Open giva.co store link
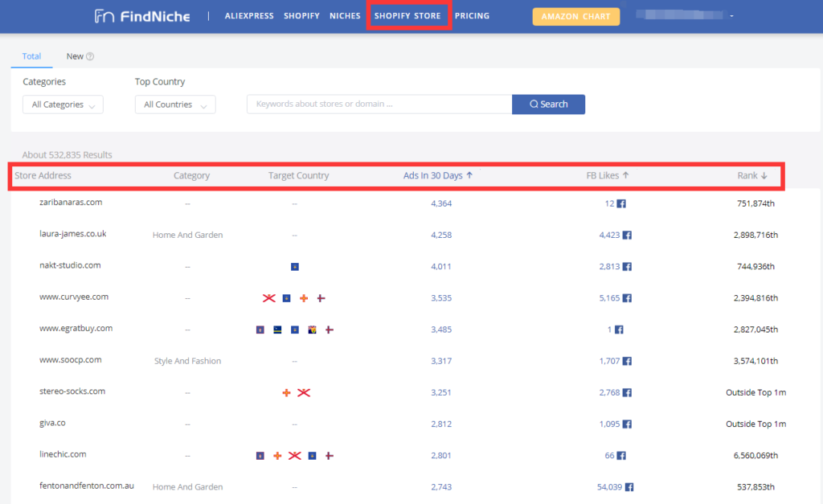This screenshot has height=504, width=823. click(52, 423)
